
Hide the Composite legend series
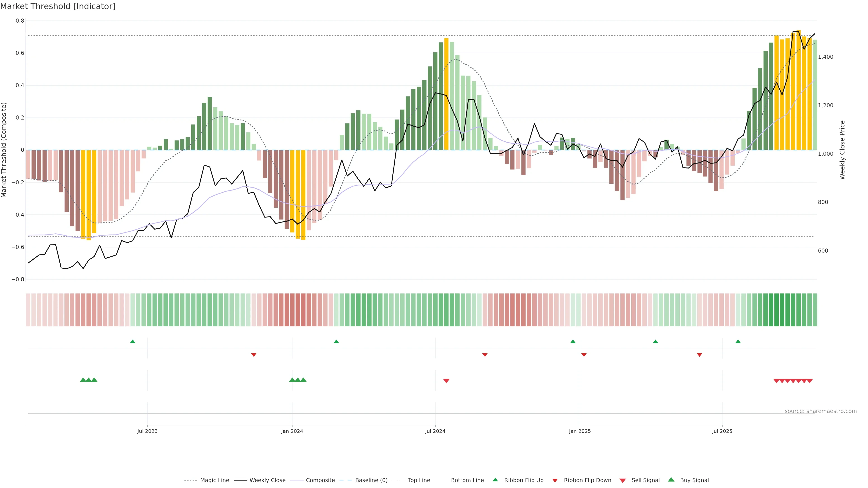[x=320, y=480]
